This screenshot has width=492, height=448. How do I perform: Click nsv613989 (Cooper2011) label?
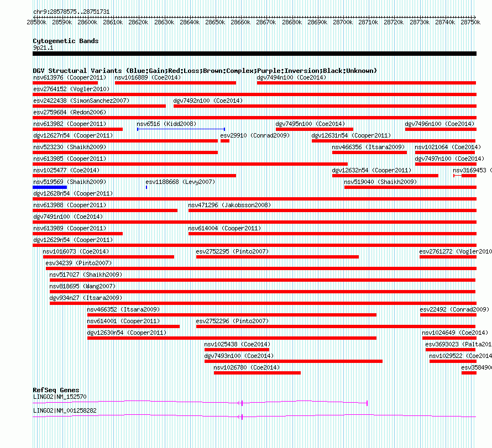(70, 228)
